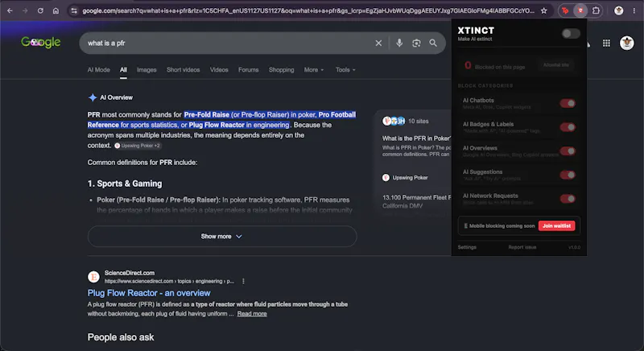Open Short videos tab
This screenshot has height=351, width=644.
pyautogui.click(x=184, y=70)
